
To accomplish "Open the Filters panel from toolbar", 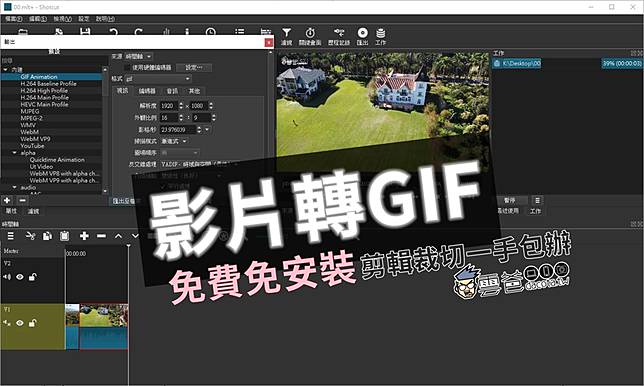I will 286,37.
